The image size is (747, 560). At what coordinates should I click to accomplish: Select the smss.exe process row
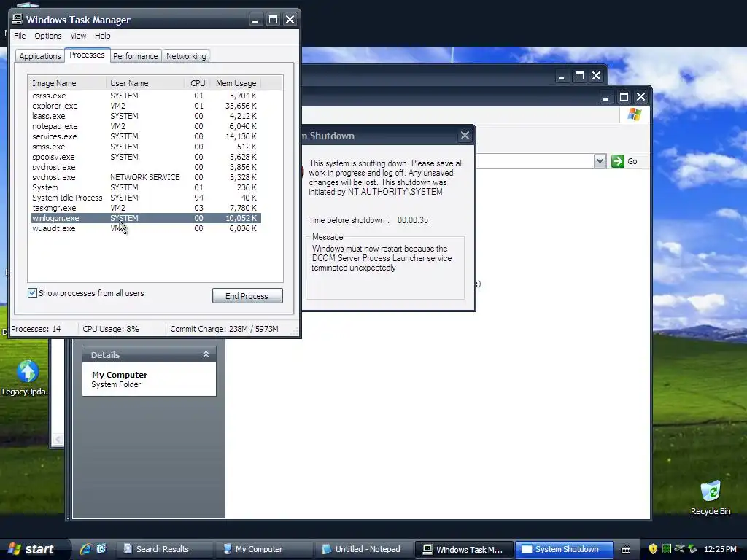(x=146, y=147)
